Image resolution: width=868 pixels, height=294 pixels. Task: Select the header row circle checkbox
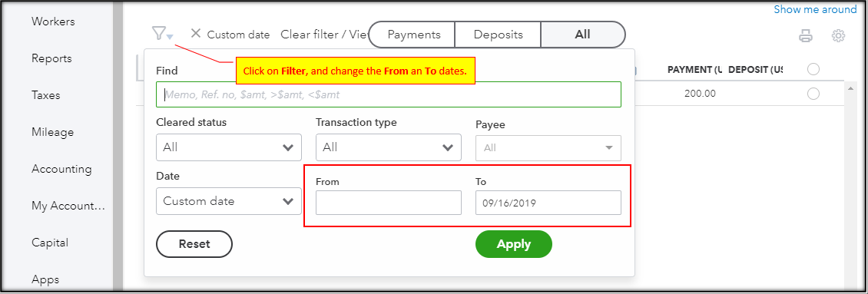coord(813,69)
